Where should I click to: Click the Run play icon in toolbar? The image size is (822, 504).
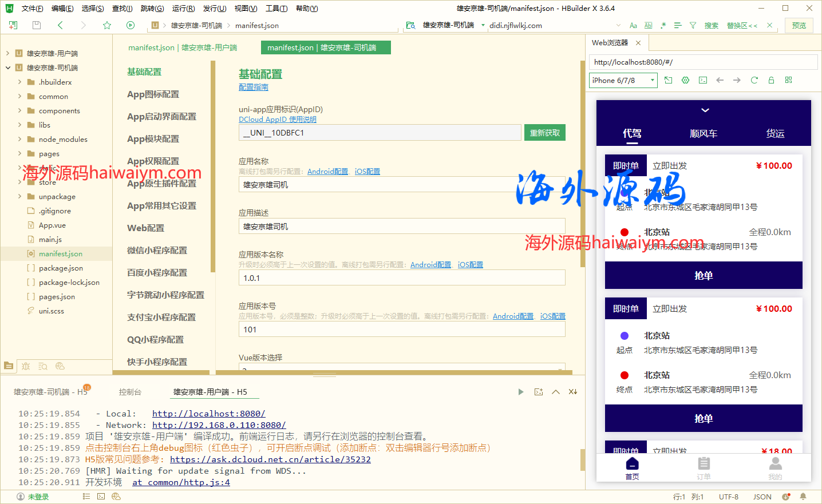click(131, 25)
